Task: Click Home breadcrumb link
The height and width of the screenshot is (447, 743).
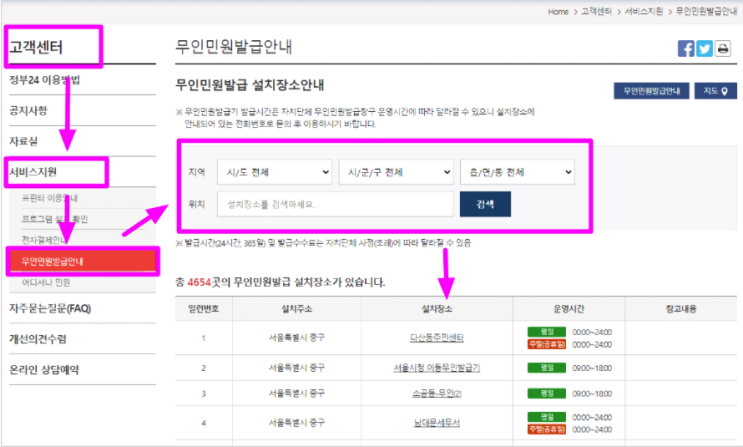Action: 558,12
